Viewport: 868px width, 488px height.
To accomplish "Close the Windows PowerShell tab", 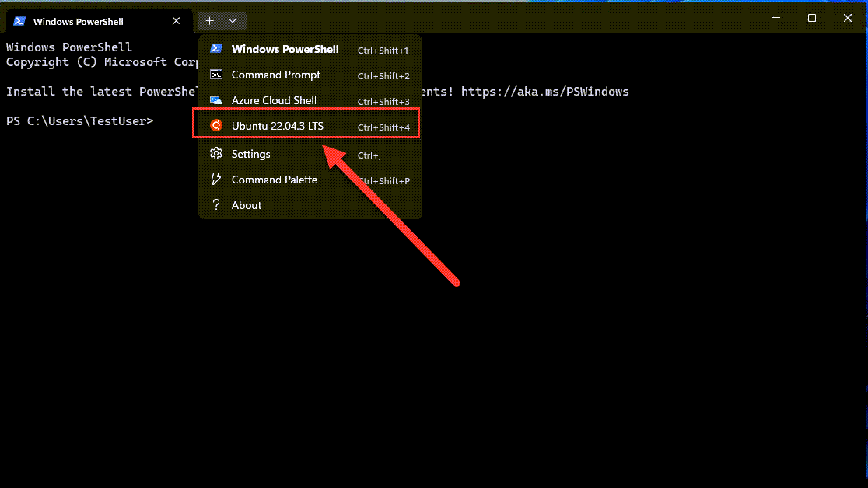I will [176, 21].
